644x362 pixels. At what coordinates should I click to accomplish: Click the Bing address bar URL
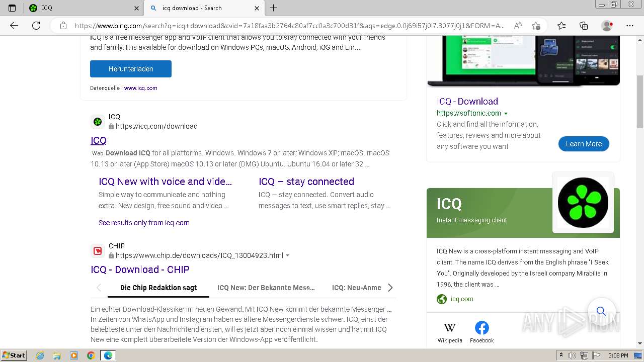289,26
